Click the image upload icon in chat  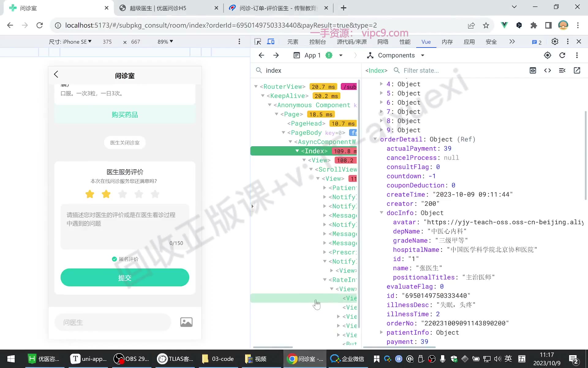[186, 322]
